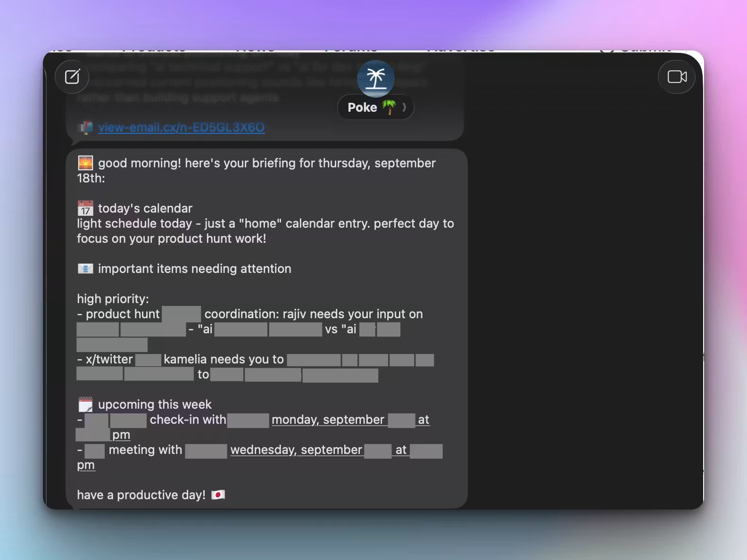Start a video call with Poke
The image size is (747, 560).
tap(677, 77)
